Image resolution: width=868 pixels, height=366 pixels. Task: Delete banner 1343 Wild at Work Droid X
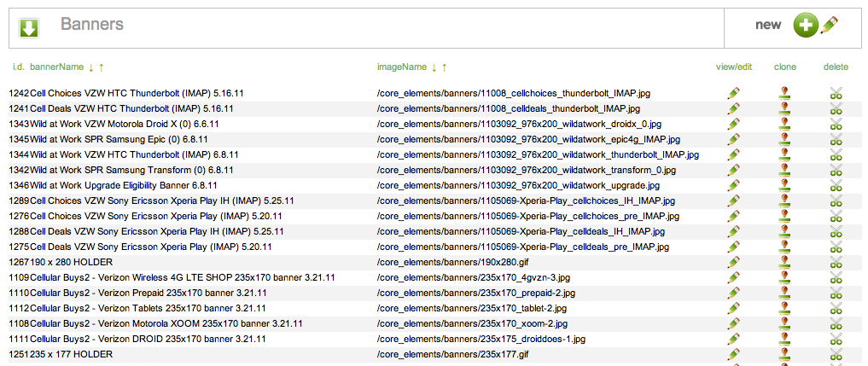click(x=836, y=124)
